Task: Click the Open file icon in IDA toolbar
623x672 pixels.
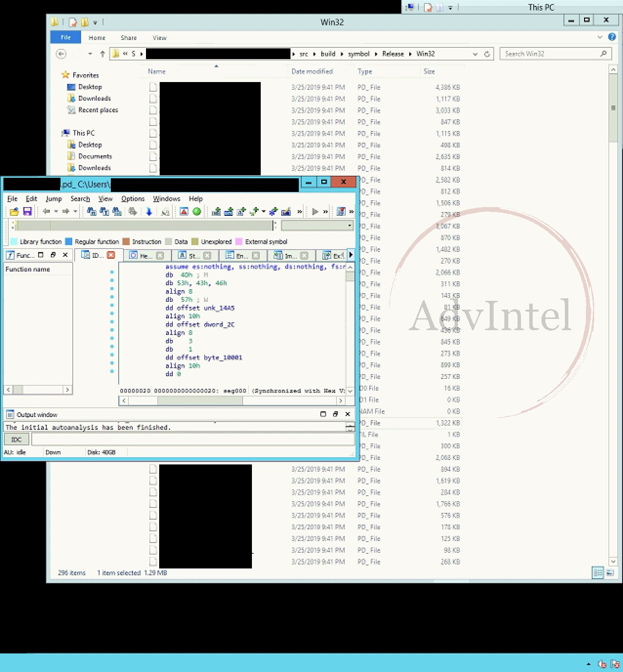Action: [x=14, y=211]
